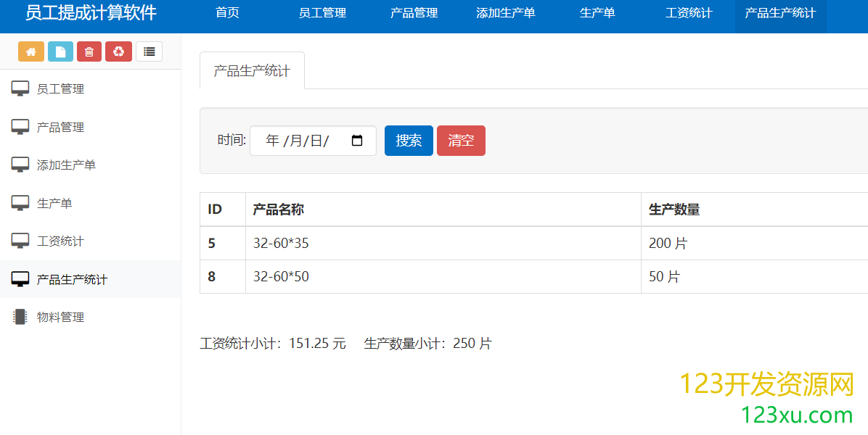Click the 生产数量 column header
This screenshot has height=435, width=868.
coord(674,210)
